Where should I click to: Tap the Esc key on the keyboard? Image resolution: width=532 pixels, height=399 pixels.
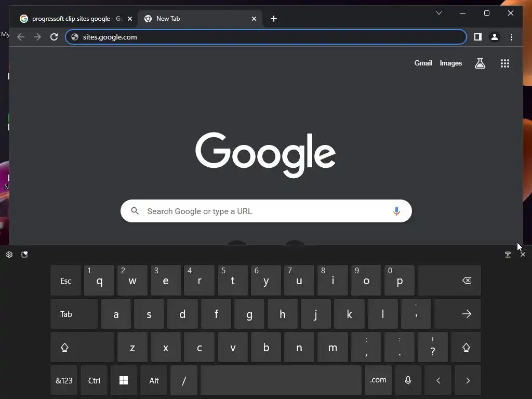tap(65, 281)
